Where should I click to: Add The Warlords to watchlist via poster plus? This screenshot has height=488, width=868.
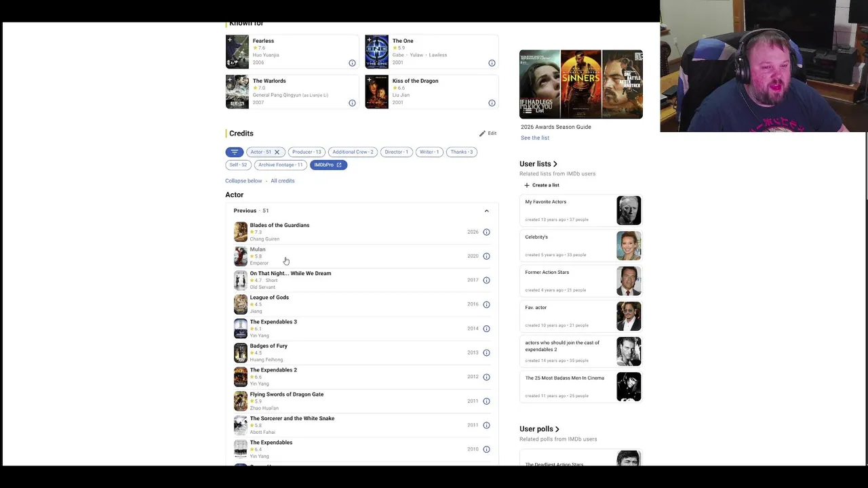pyautogui.click(x=229, y=80)
